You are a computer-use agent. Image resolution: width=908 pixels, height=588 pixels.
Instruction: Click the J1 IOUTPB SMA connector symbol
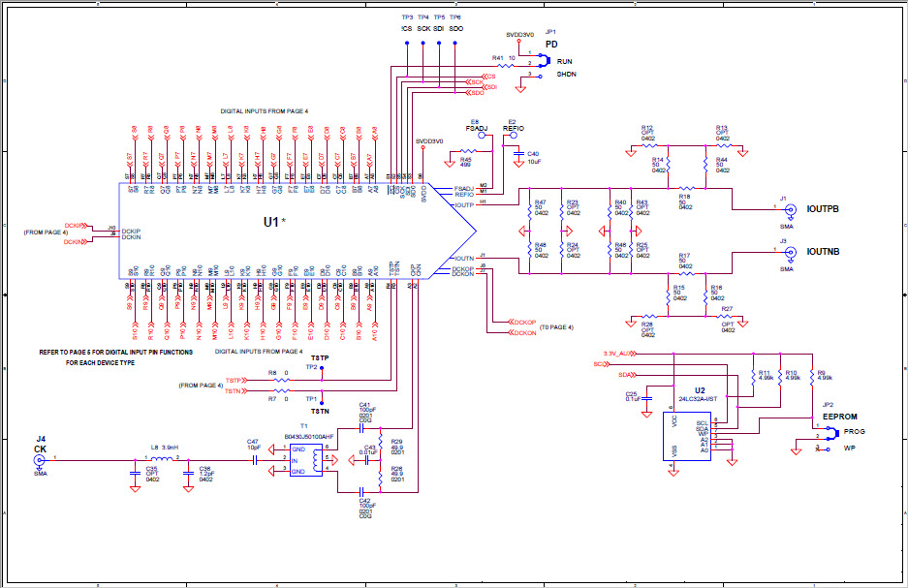(x=790, y=208)
